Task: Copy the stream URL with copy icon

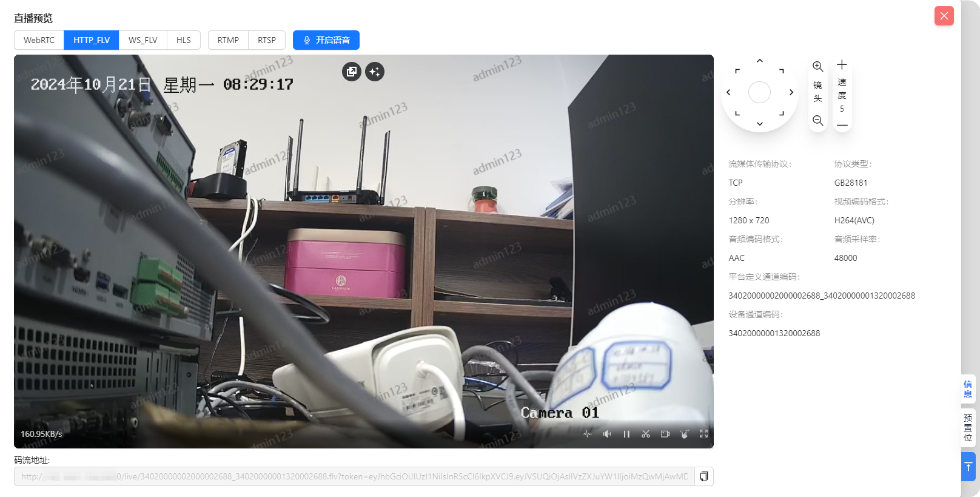Action: (x=703, y=476)
